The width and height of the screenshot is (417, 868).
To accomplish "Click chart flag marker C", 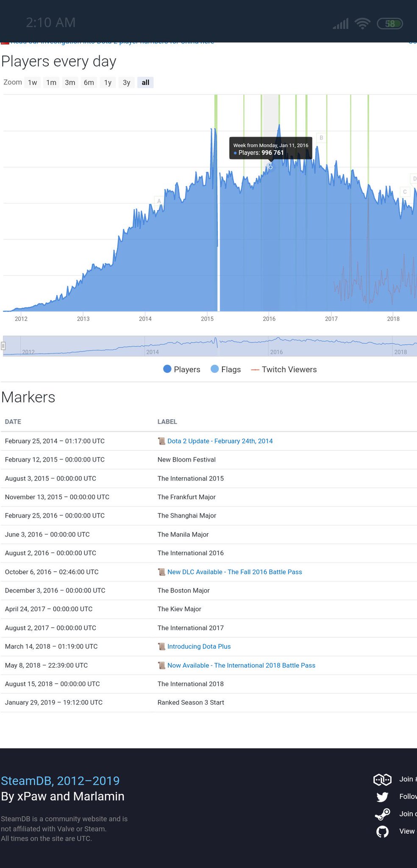I will coord(405,192).
